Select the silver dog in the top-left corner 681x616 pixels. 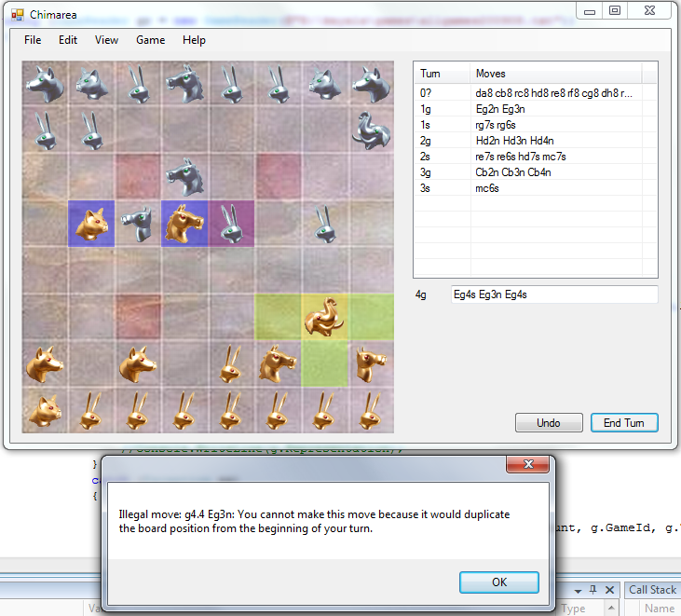click(44, 84)
